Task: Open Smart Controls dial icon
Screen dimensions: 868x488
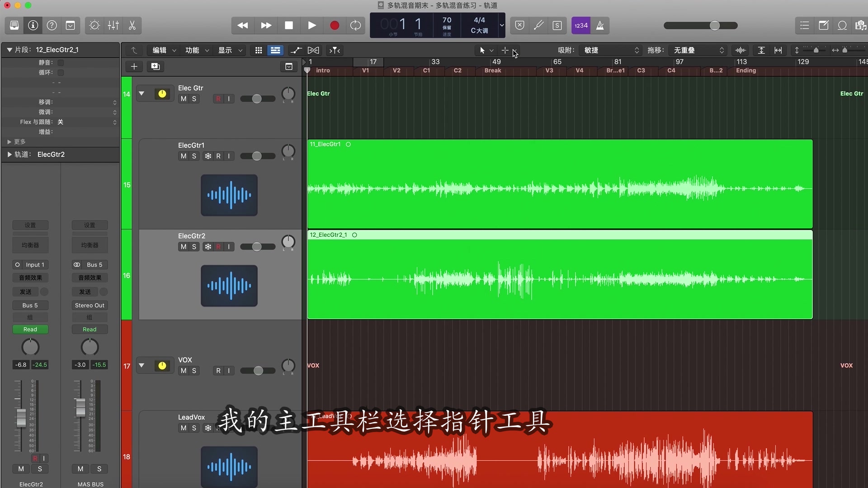Action: click(94, 25)
